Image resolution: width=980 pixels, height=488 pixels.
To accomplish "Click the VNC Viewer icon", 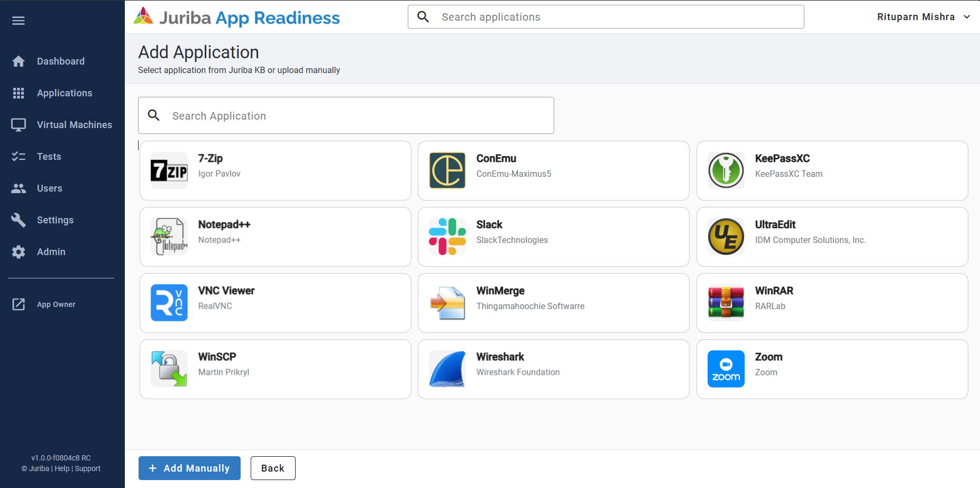I will (x=169, y=303).
